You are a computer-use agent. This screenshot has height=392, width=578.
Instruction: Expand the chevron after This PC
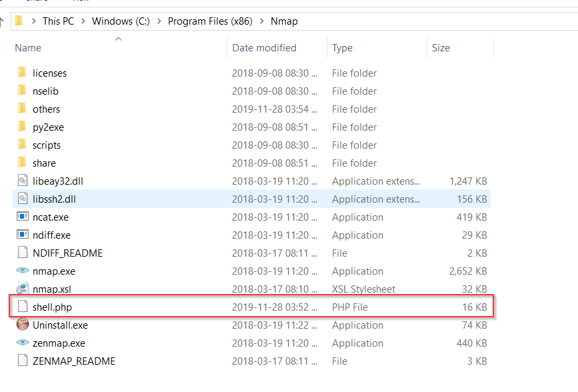tap(83, 21)
